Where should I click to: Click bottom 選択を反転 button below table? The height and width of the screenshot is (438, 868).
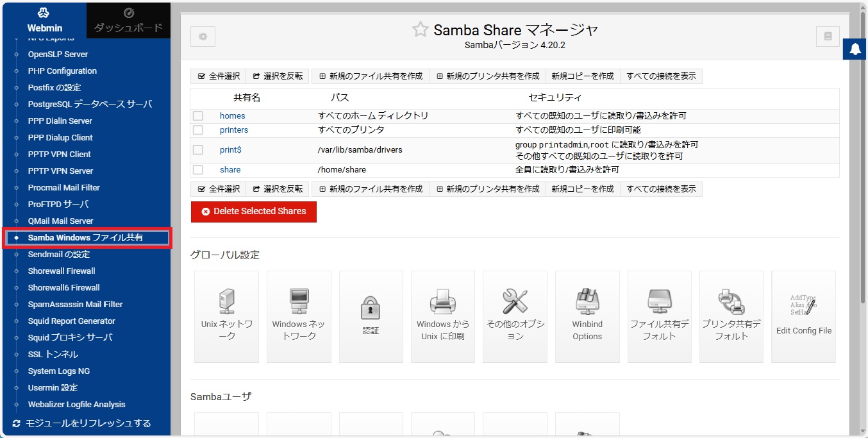pyautogui.click(x=278, y=189)
